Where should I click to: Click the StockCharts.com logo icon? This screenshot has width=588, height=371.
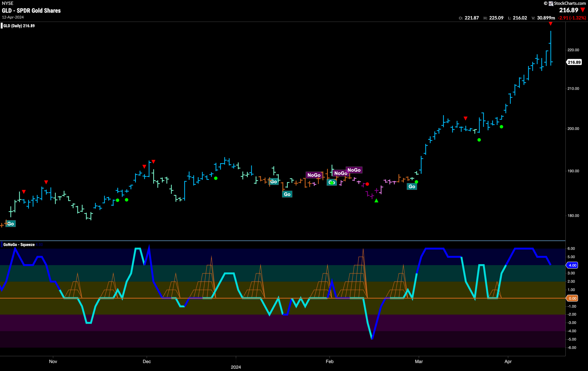(551, 3)
